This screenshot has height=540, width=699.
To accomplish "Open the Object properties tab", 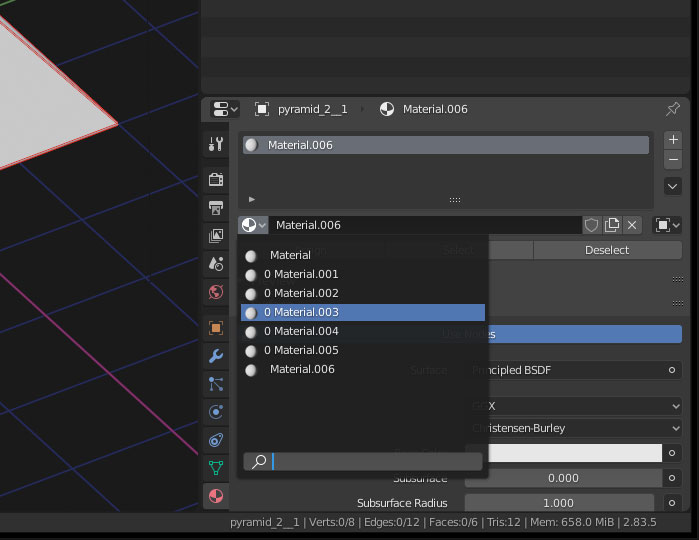I will tap(216, 328).
